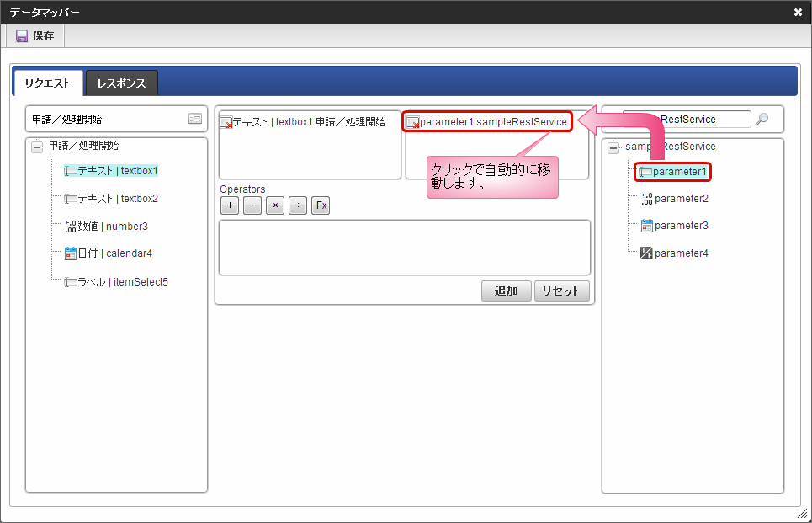Image resolution: width=812 pixels, height=523 pixels.
Task: Click the テキスト | textbox1:申請／処理開始 mapping text
Action: tap(309, 122)
